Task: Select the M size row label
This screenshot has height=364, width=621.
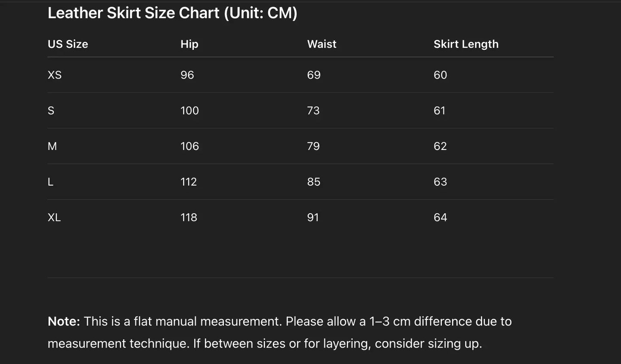Action: (52, 147)
